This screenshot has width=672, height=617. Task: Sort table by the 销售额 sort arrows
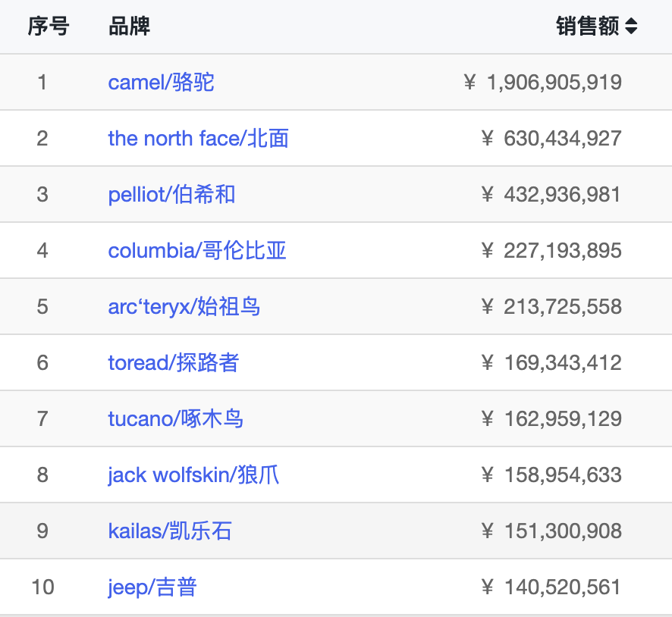coord(631,27)
